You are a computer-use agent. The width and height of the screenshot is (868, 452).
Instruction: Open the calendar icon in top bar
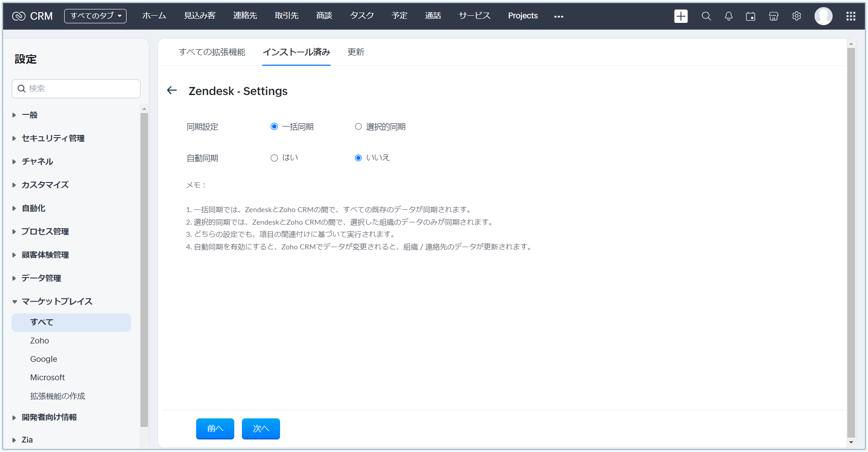coord(750,16)
